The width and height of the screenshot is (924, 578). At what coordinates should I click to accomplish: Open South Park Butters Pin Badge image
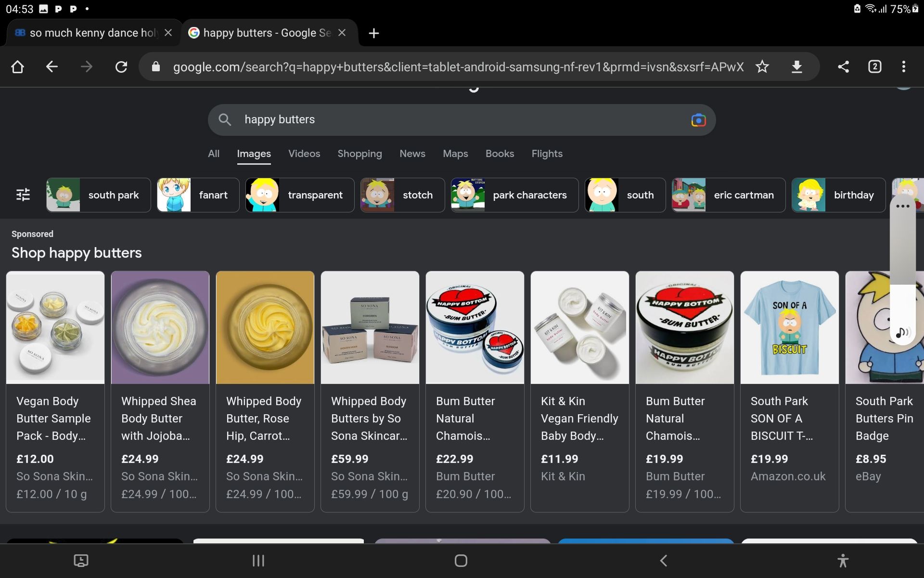coord(885,328)
